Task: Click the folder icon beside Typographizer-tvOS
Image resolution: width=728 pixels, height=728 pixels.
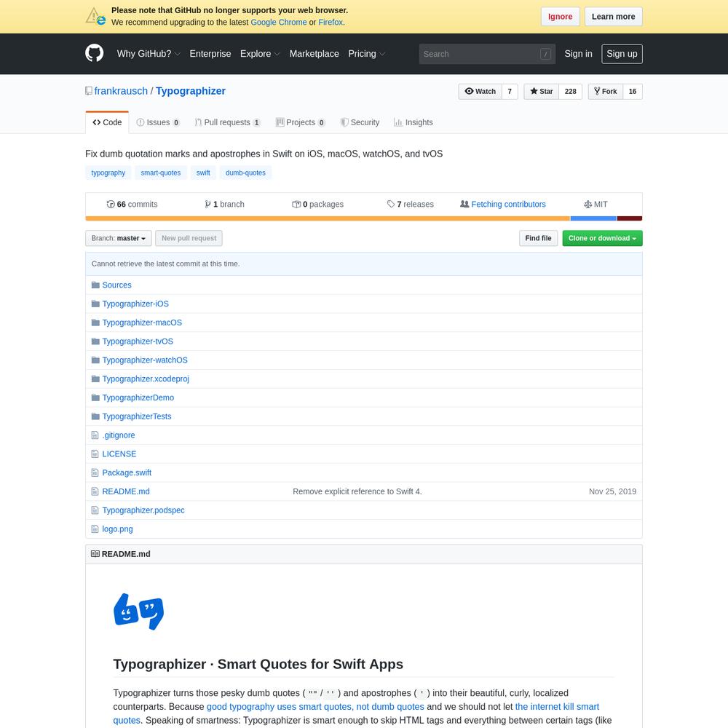Action: click(x=95, y=341)
